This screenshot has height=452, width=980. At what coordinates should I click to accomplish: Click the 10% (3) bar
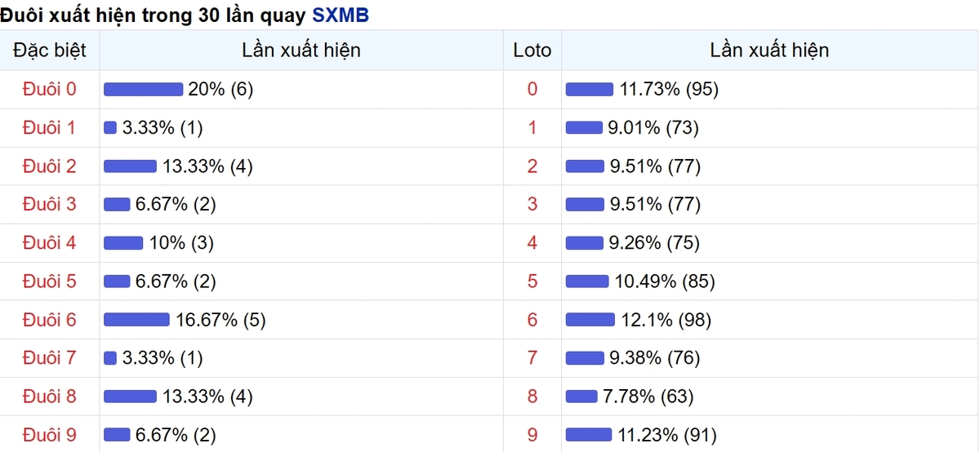pyautogui.click(x=123, y=243)
